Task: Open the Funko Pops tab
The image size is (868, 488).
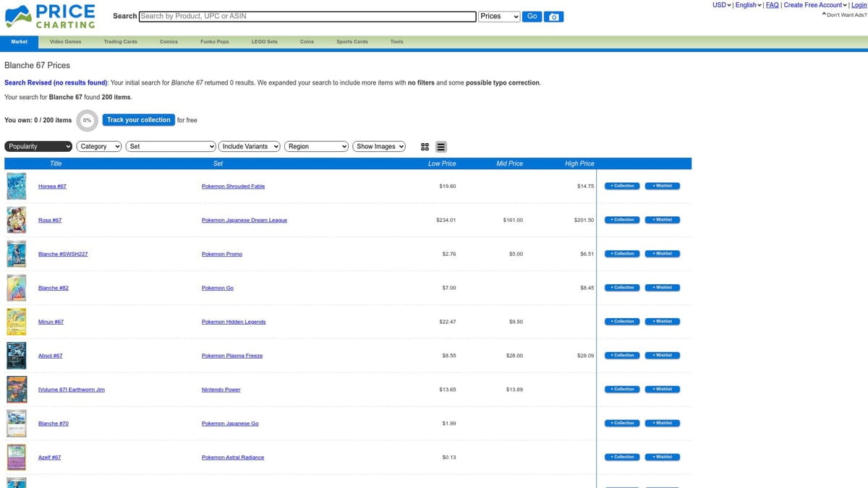Action: tap(214, 42)
